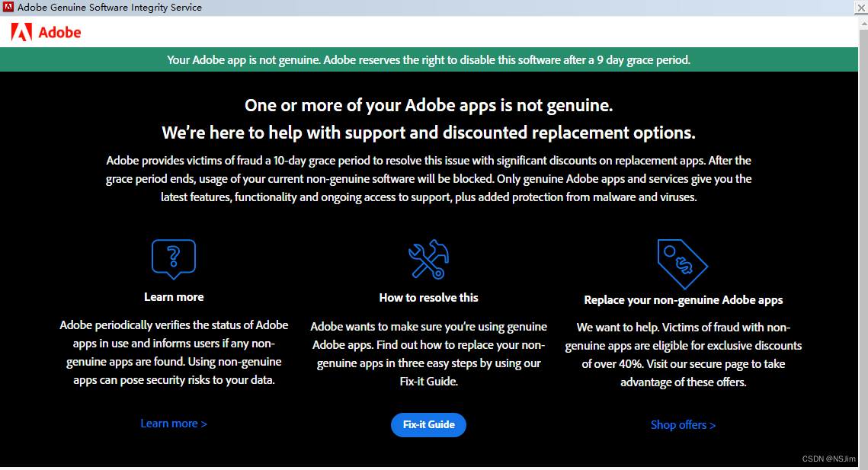Click the price tag discount icon

(683, 264)
